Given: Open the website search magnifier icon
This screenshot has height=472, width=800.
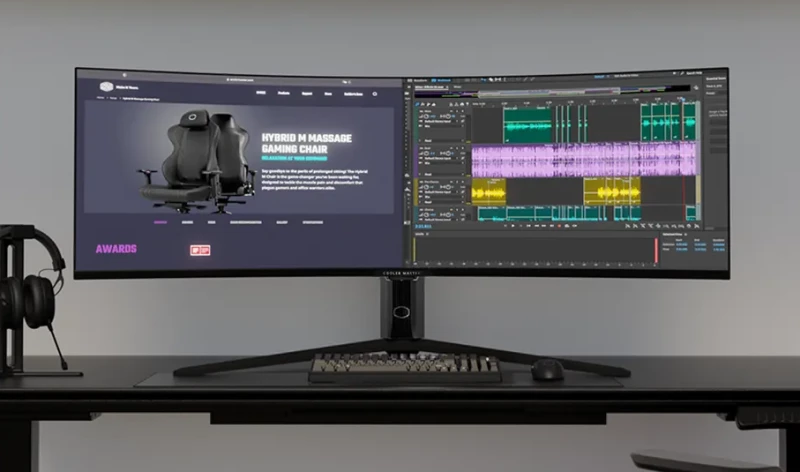Looking at the screenshot, I should click(x=375, y=94).
